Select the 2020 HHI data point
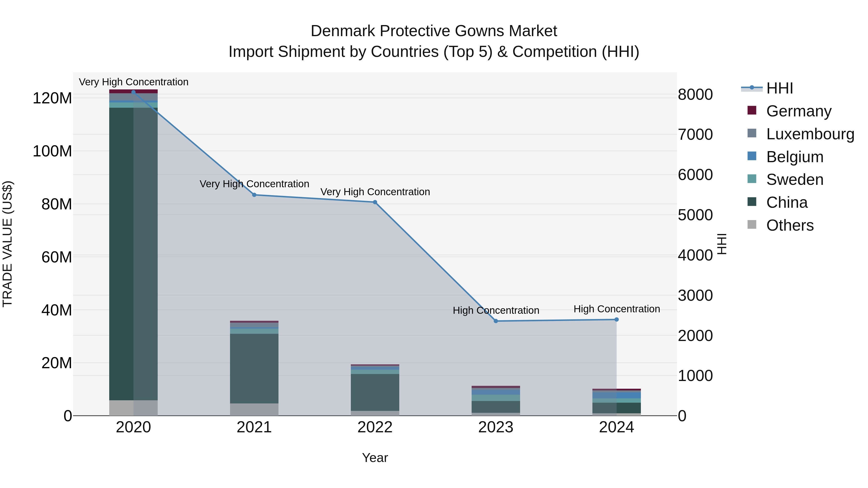 click(x=133, y=92)
